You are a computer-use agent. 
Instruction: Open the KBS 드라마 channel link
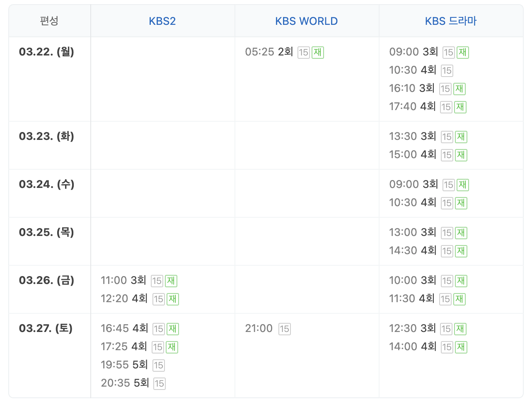click(x=451, y=21)
